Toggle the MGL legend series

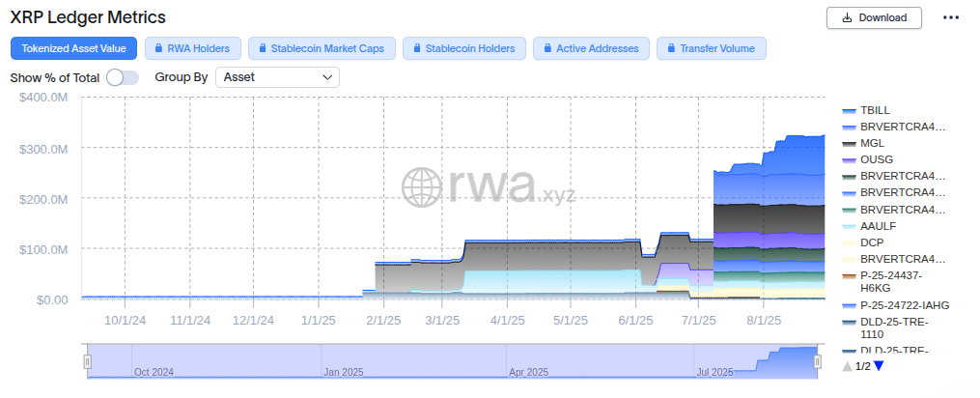[863, 143]
